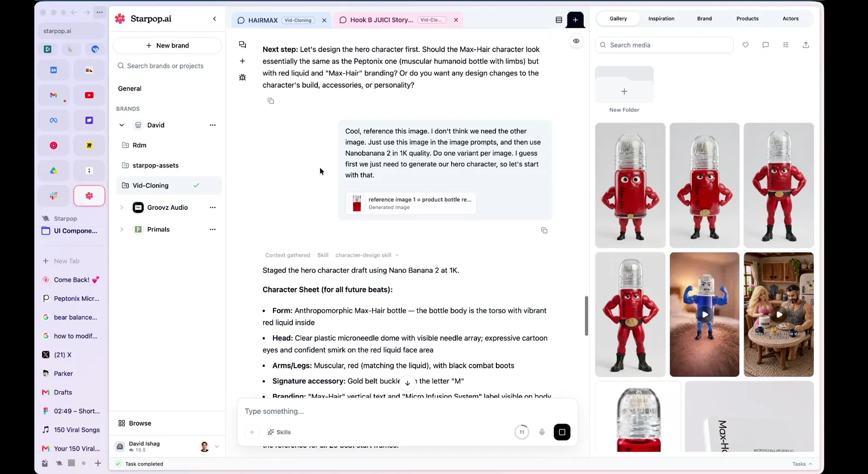
Task: Open the reference image 1 attachment chip
Action: click(411, 203)
